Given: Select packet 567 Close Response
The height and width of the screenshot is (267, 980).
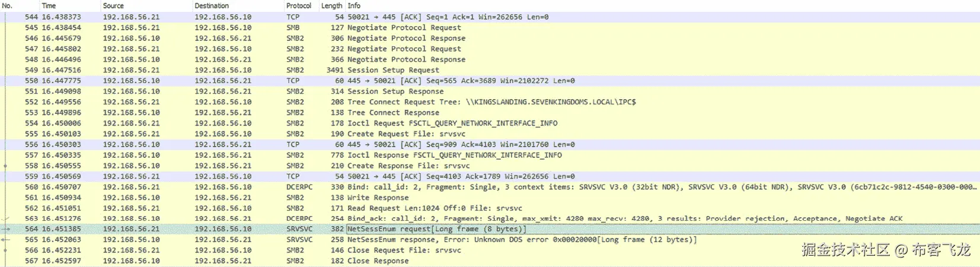Looking at the screenshot, I should (490, 261).
